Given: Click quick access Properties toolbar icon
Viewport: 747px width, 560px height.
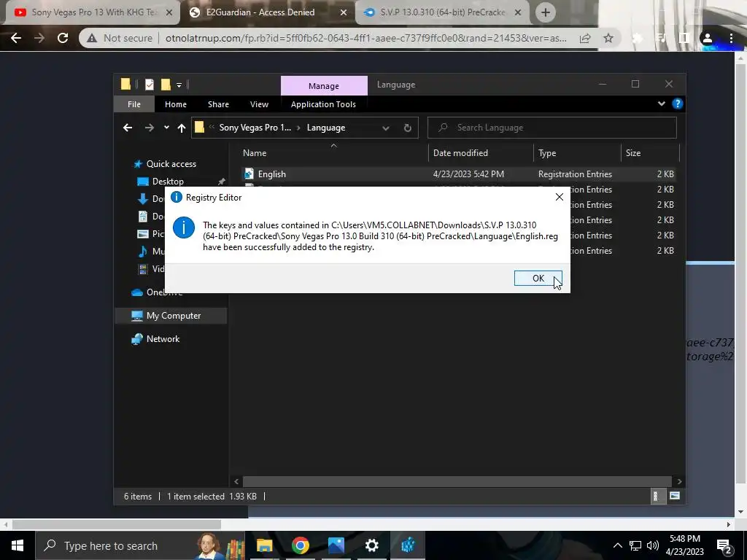Looking at the screenshot, I should 150,85.
